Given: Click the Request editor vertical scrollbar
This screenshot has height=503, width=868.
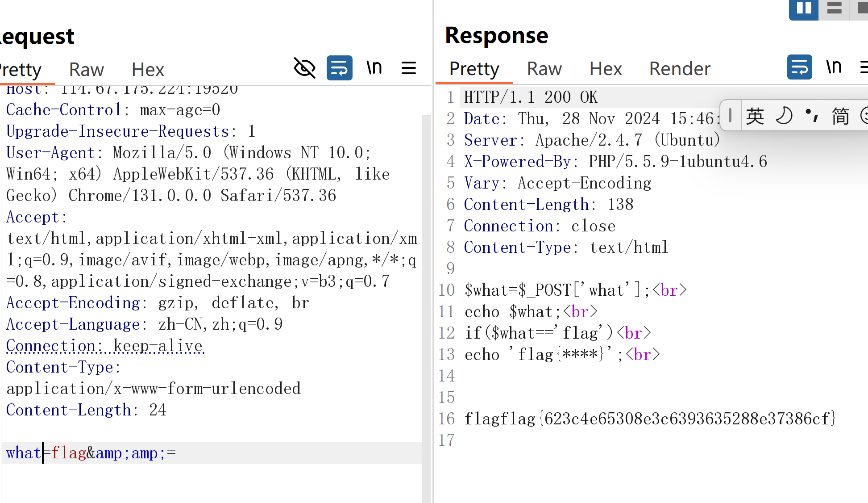Looking at the screenshot, I should point(426,268).
